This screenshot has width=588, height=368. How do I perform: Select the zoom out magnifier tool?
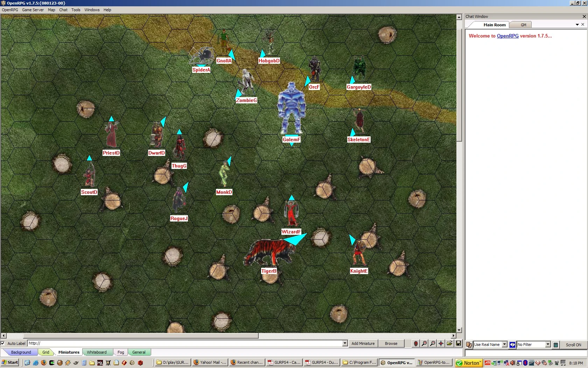click(432, 343)
